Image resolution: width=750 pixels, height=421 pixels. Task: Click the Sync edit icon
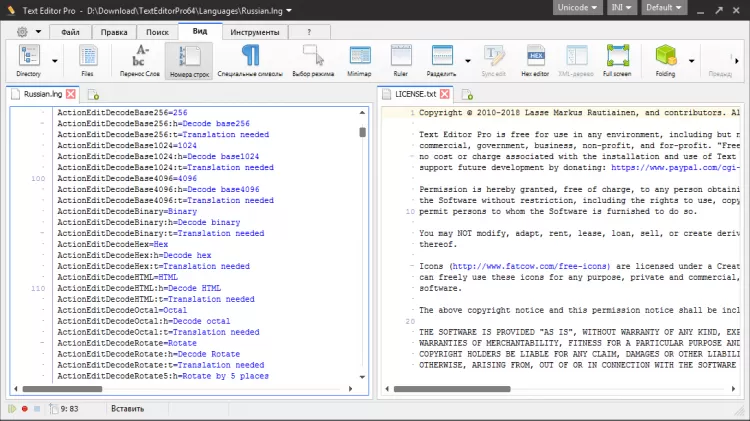click(x=494, y=60)
